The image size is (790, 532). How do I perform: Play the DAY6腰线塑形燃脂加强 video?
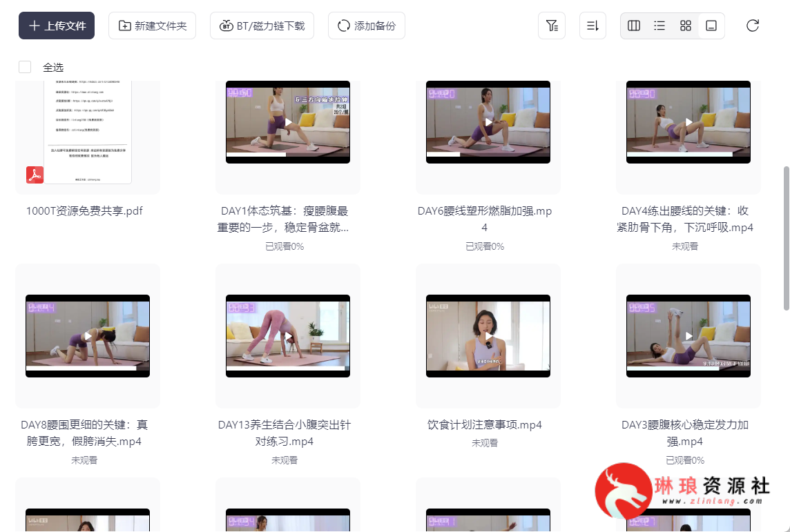pyautogui.click(x=488, y=122)
